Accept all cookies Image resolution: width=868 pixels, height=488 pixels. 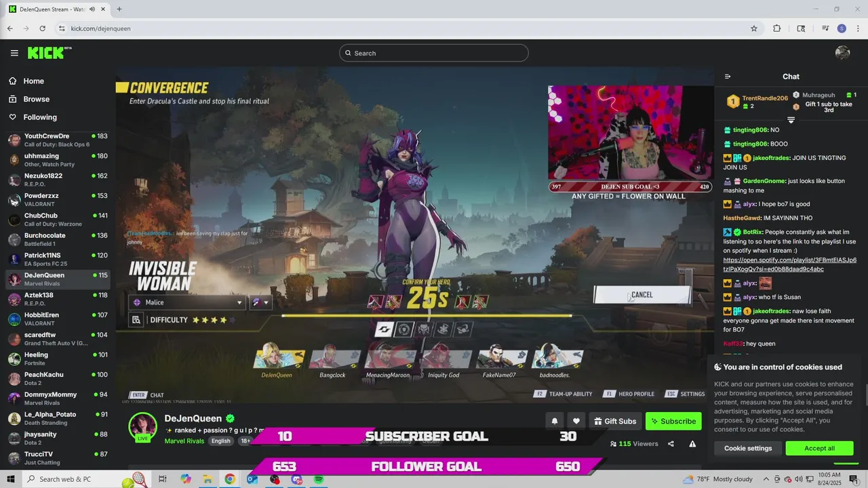coord(819,448)
